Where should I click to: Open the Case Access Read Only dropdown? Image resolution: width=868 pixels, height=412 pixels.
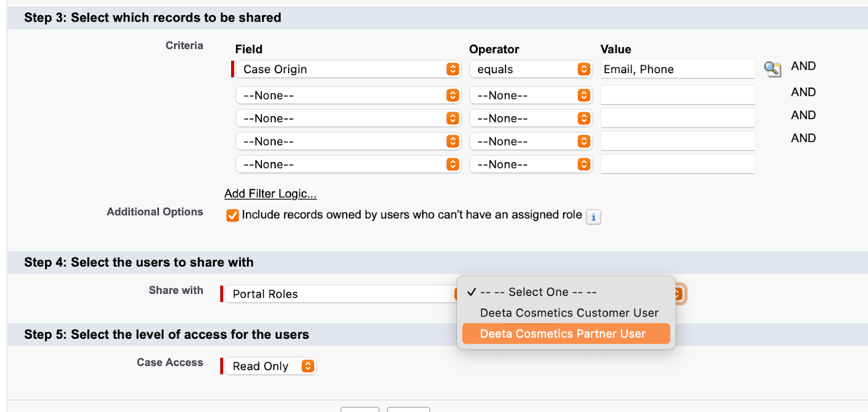coord(271,366)
